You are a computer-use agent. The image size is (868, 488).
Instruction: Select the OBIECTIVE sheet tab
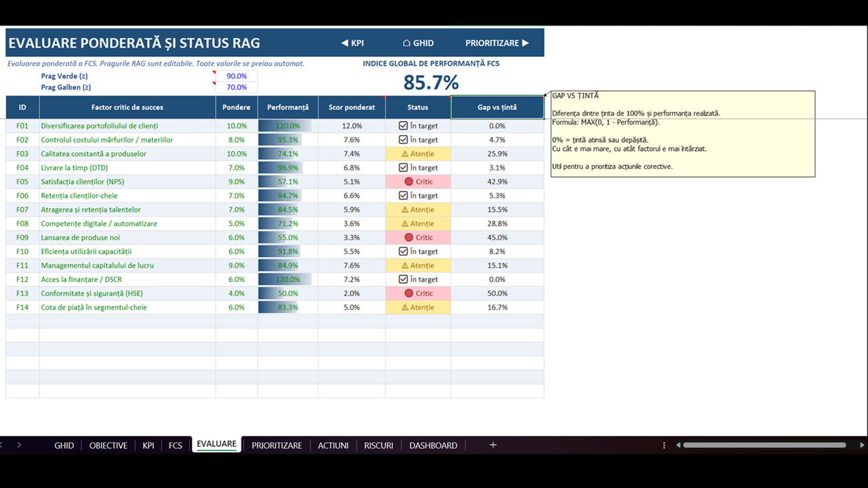108,445
